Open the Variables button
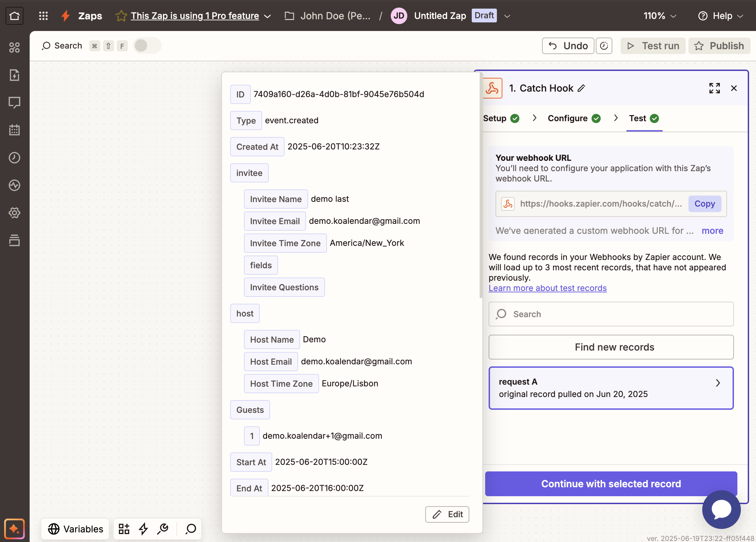This screenshot has height=542, width=756. pyautogui.click(x=75, y=529)
